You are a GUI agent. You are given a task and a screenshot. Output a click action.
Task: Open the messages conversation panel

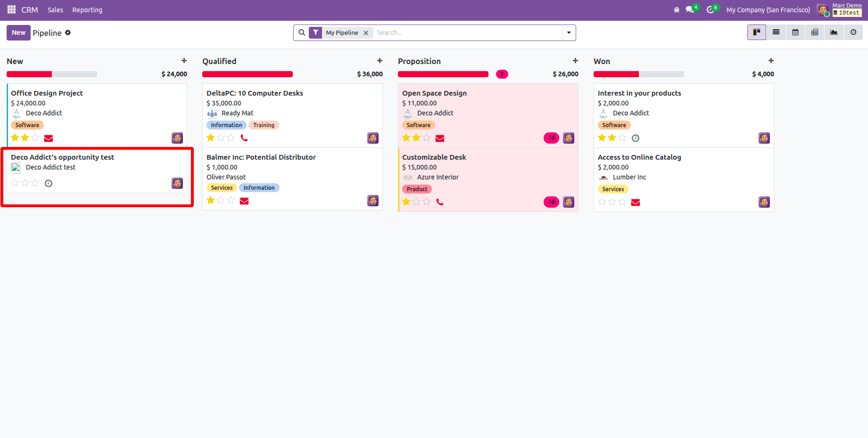690,9
